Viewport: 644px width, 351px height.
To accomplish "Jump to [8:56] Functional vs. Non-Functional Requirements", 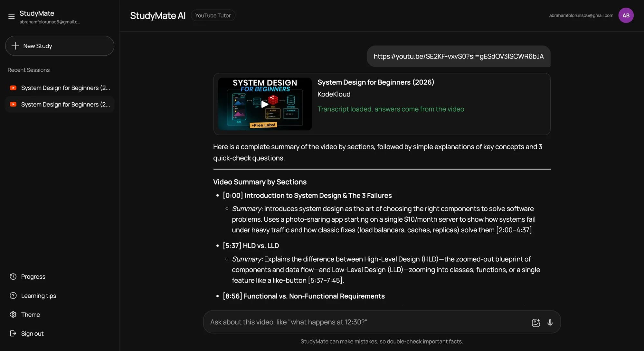I will coord(304,296).
